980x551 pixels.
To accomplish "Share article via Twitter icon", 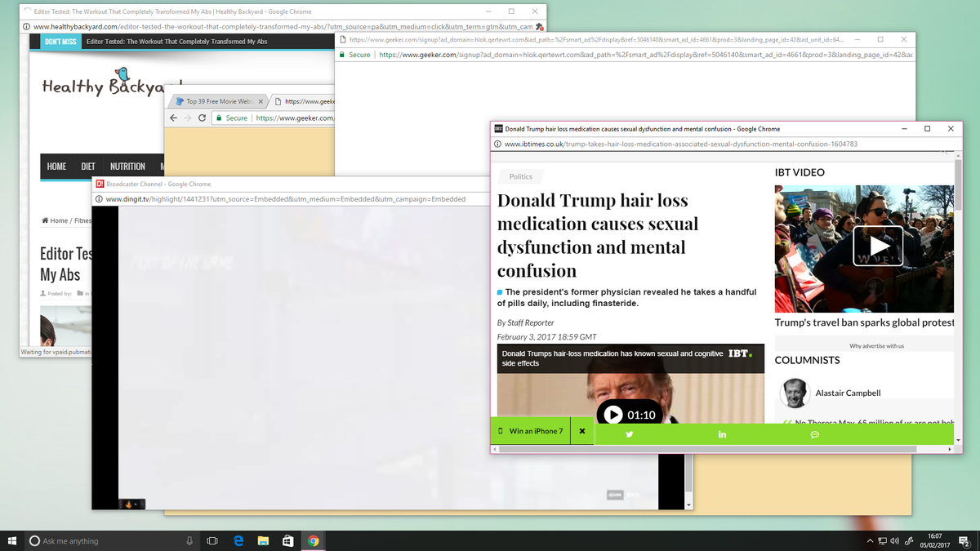I will coord(630,434).
